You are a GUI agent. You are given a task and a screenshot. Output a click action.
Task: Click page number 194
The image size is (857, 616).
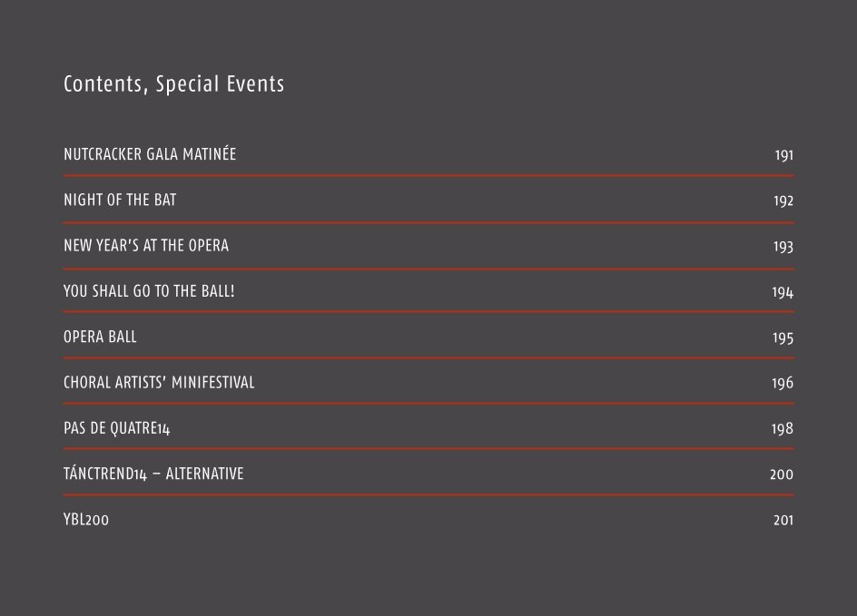(783, 292)
